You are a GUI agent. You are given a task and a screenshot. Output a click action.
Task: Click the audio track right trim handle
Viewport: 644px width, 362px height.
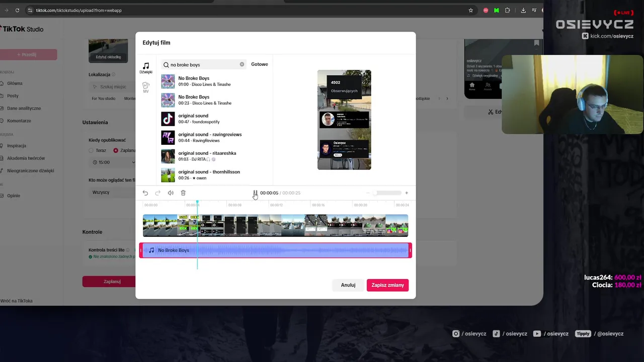coord(410,250)
